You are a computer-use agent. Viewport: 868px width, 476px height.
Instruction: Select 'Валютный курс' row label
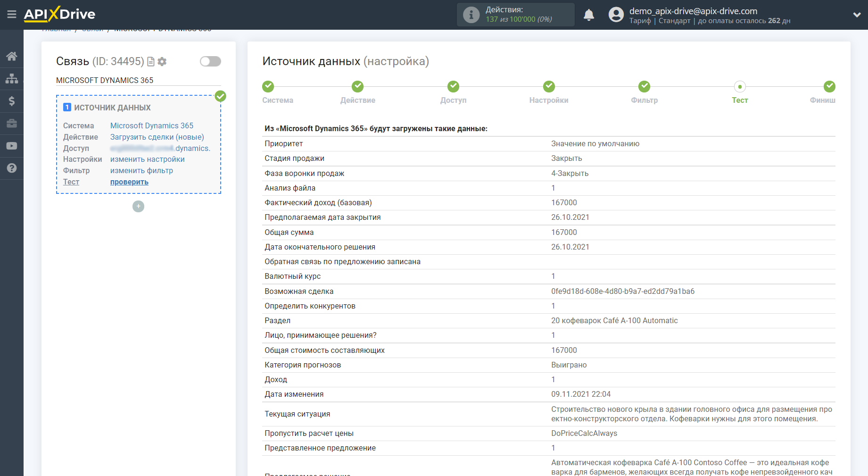pyautogui.click(x=292, y=276)
